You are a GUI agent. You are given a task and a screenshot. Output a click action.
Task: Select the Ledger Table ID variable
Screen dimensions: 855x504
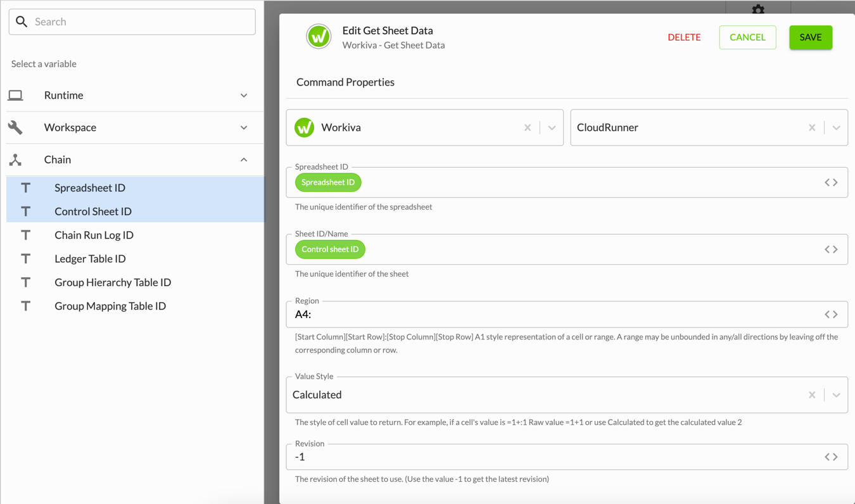point(135,258)
